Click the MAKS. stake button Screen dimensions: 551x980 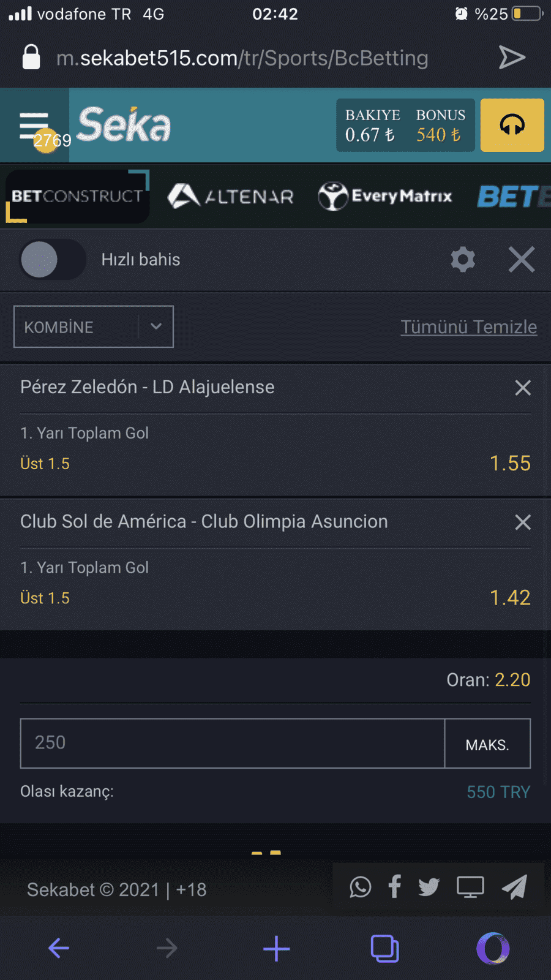487,744
